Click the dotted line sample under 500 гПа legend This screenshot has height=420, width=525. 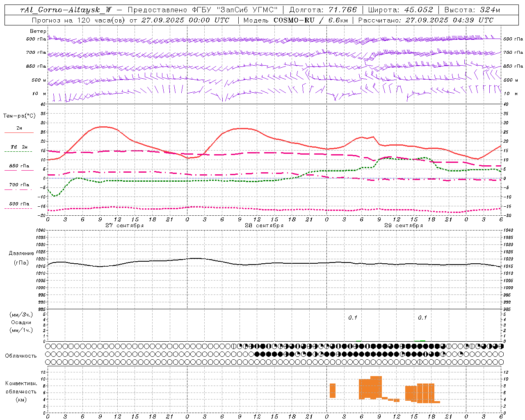(18, 209)
